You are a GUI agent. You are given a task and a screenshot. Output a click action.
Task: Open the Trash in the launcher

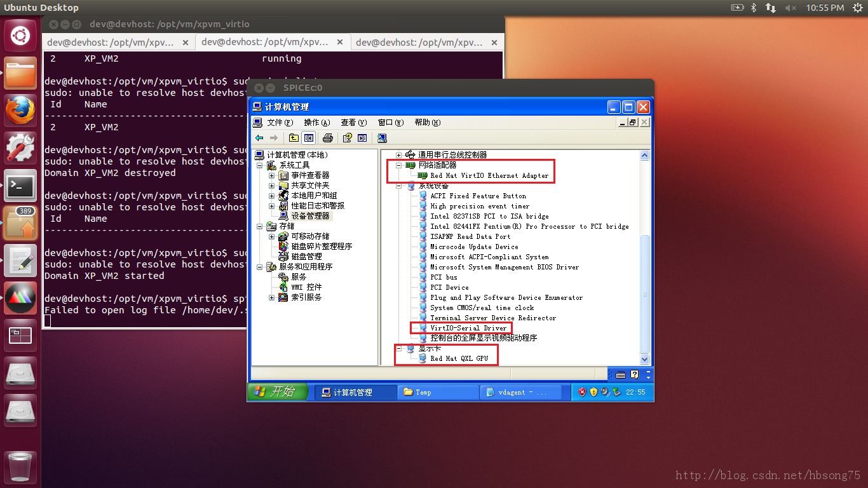coord(20,467)
